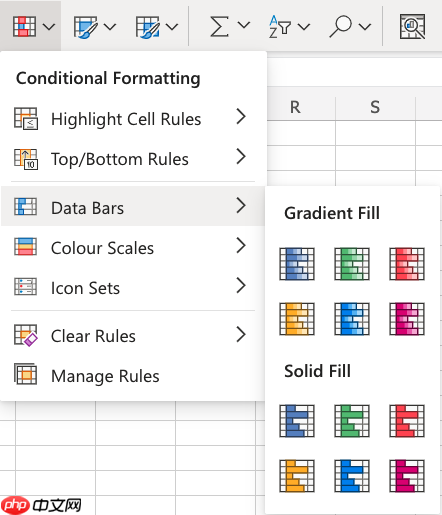Click the AutoSum sigma icon

pos(219,27)
